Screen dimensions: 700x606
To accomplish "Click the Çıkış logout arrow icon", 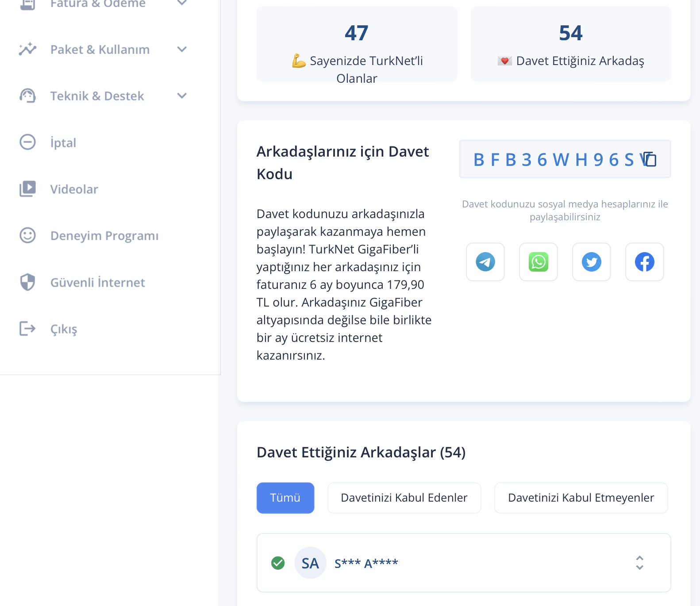I will (x=27, y=329).
